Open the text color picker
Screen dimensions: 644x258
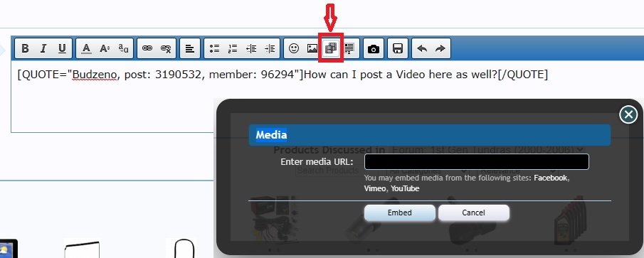point(86,49)
